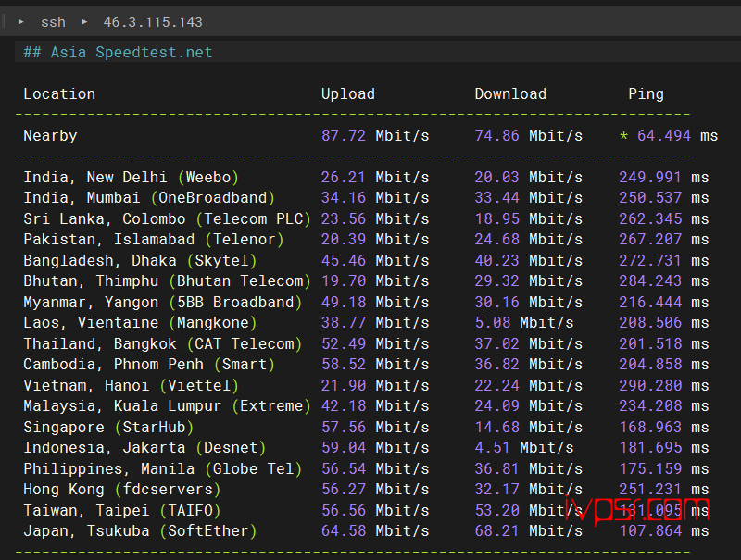Screen dimensions: 741x560
Task: Select Nearby upload value 87.72
Action: pos(344,136)
